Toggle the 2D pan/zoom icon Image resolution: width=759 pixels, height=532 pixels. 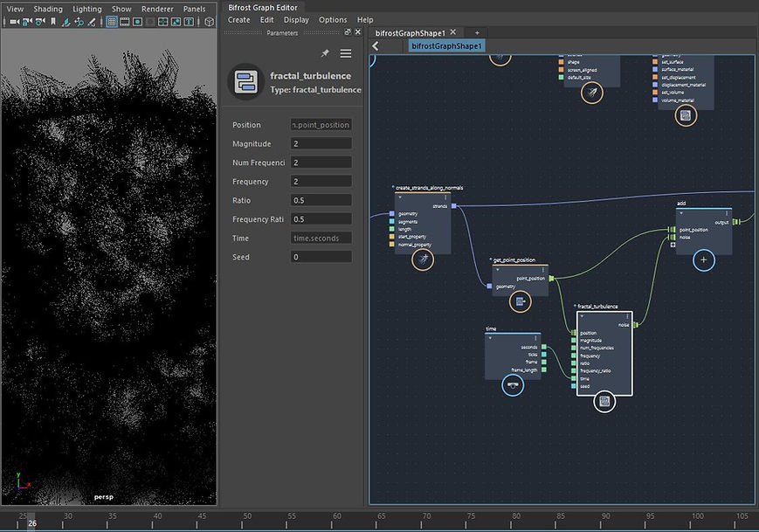[x=79, y=22]
